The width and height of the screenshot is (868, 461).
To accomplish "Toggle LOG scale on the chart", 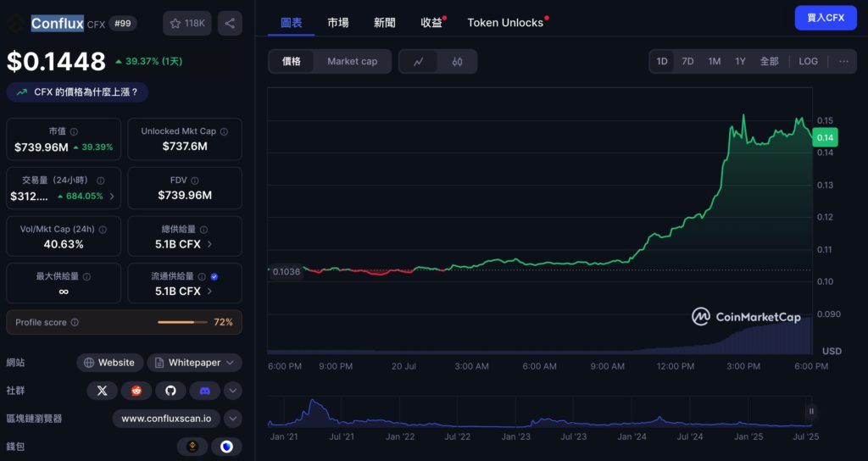I will (808, 61).
